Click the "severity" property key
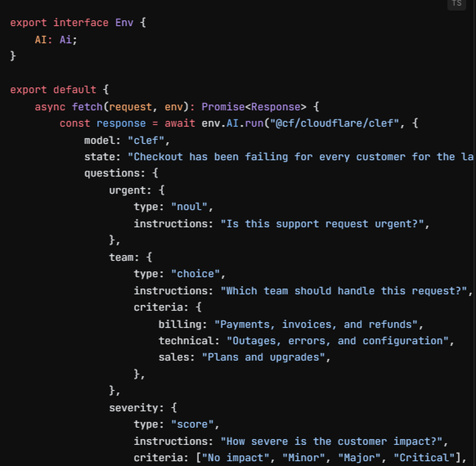This screenshot has width=476, height=466. pyautogui.click(x=134, y=408)
